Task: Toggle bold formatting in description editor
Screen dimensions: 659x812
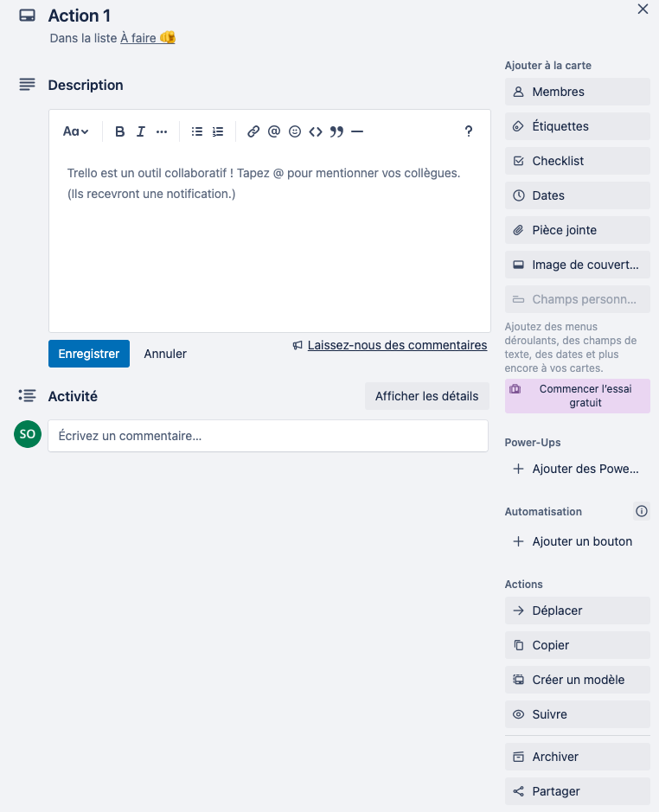Action: pos(119,131)
